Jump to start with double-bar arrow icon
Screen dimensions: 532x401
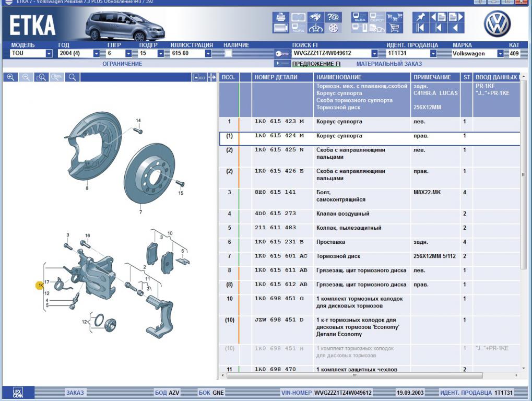tap(421, 28)
